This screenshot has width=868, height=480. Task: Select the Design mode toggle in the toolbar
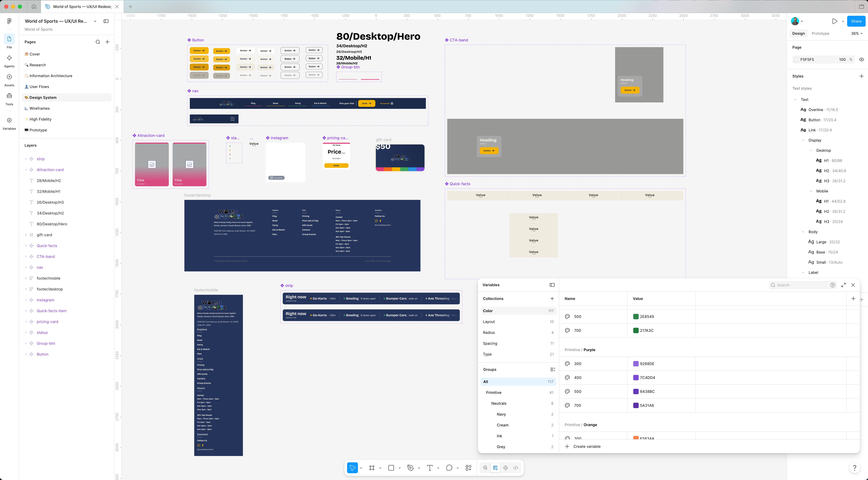tap(495, 467)
